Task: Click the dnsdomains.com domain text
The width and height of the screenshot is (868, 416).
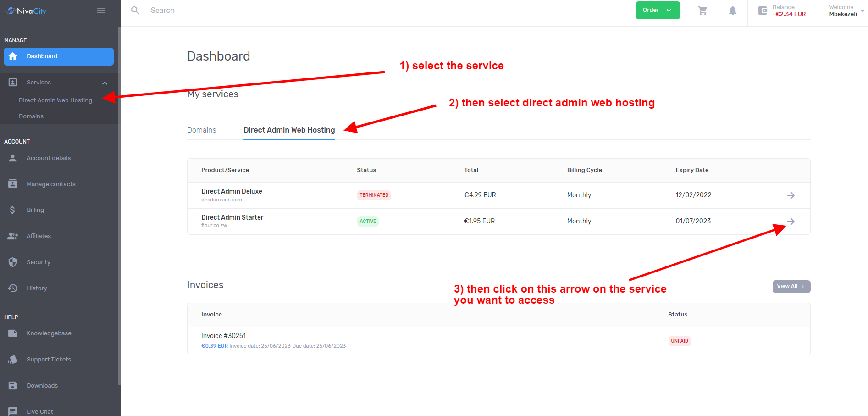Action: [x=221, y=200]
